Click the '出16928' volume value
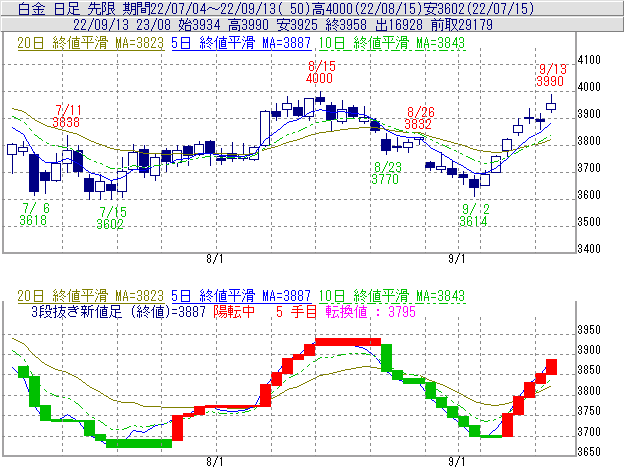The height and width of the screenshot is (475, 624). pyautogui.click(x=399, y=25)
